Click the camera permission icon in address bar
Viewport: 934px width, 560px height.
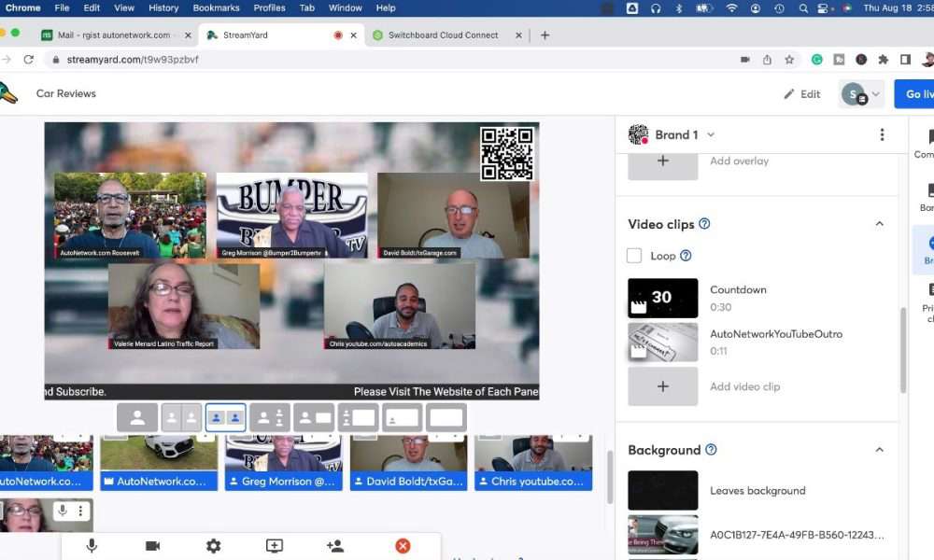tap(745, 60)
